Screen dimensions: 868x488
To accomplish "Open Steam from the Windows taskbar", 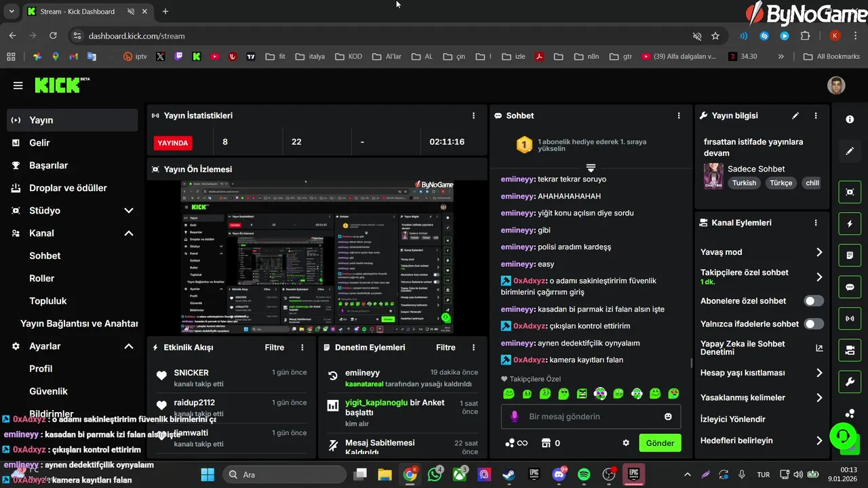I will tap(509, 474).
